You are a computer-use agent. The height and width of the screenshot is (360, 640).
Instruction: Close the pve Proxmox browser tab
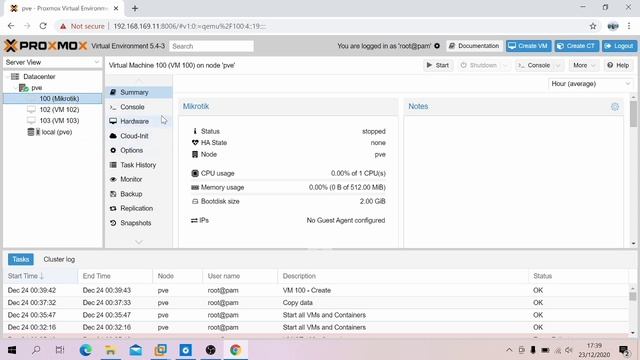116,8
